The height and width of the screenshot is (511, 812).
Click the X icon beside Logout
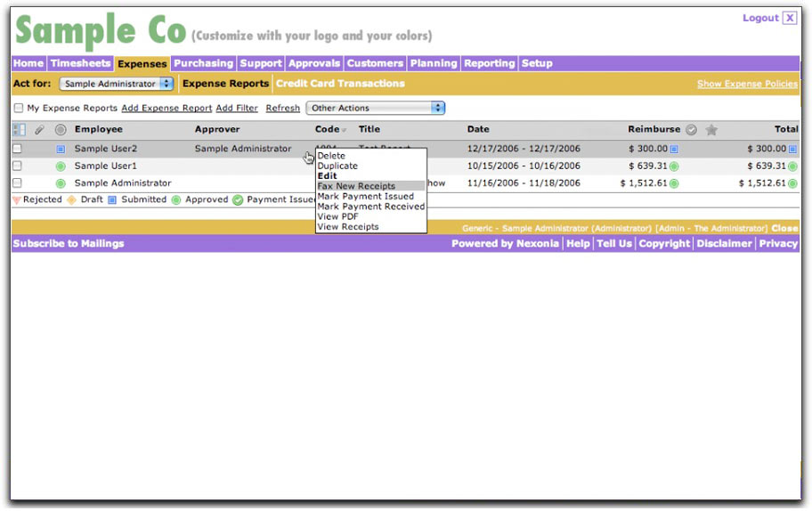789,18
